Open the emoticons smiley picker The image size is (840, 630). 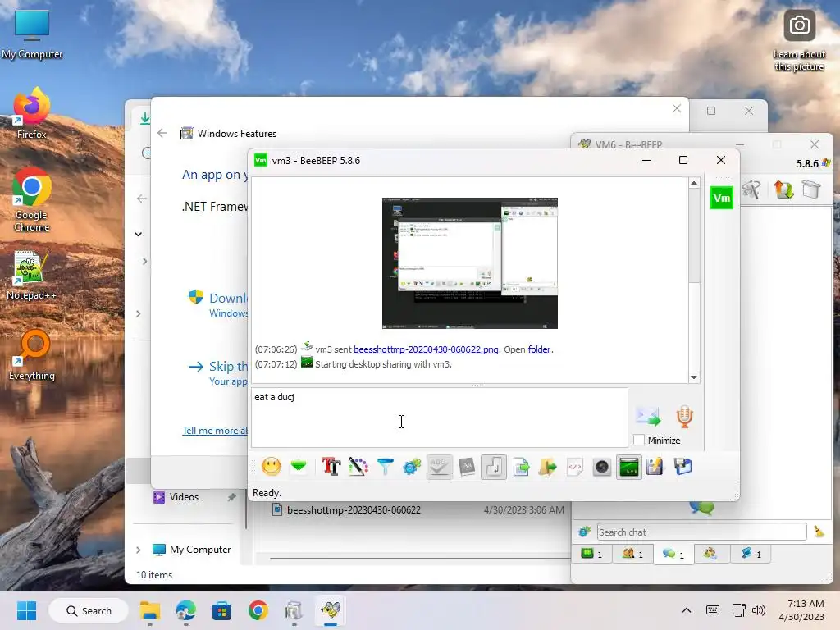(271, 467)
